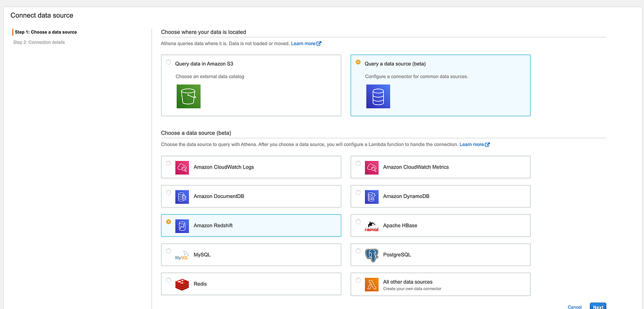Click 'Choose where your data is located' heading
Screen dimensions: 644x309
pyautogui.click(x=203, y=32)
